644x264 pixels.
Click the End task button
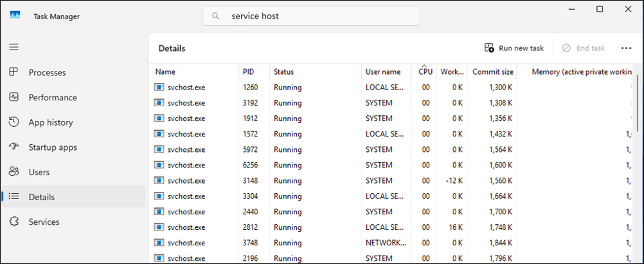coord(584,48)
